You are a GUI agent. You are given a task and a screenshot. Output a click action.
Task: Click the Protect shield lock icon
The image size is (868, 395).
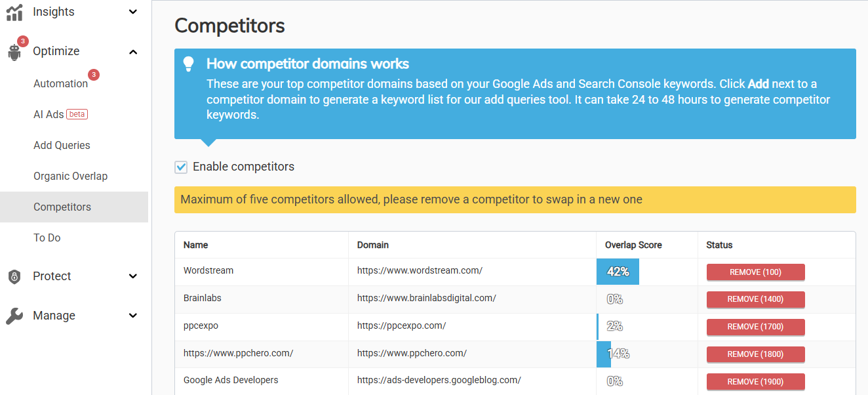[x=14, y=277]
